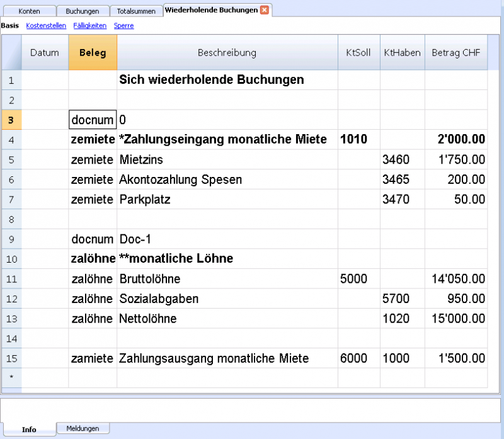Click the docnum cell in row 3
The width and height of the screenshot is (504, 439).
tap(93, 120)
